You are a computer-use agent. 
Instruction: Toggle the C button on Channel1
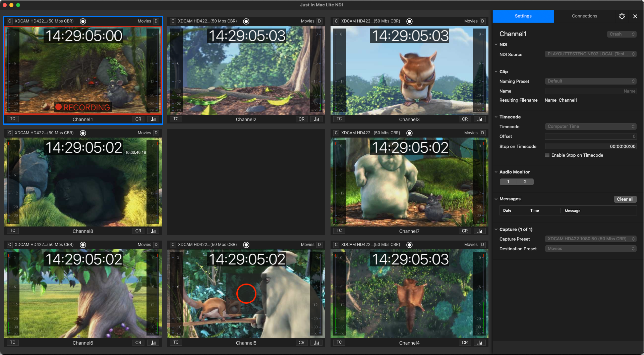(10, 21)
